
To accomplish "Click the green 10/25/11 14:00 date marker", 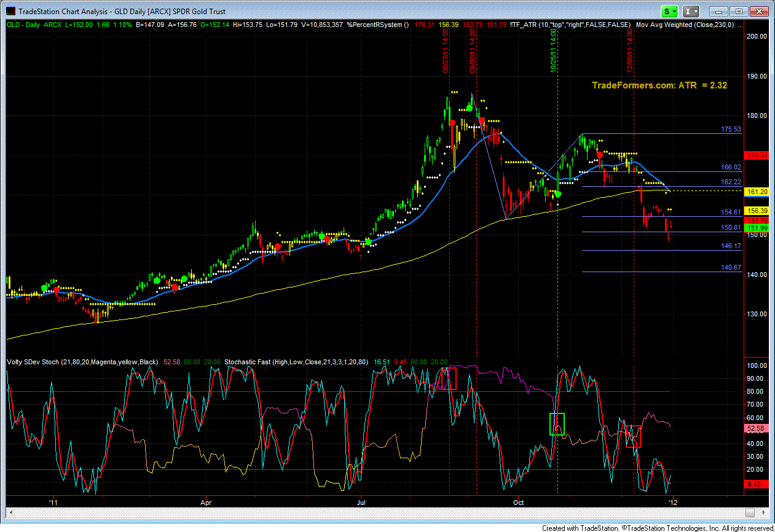I will [554, 52].
